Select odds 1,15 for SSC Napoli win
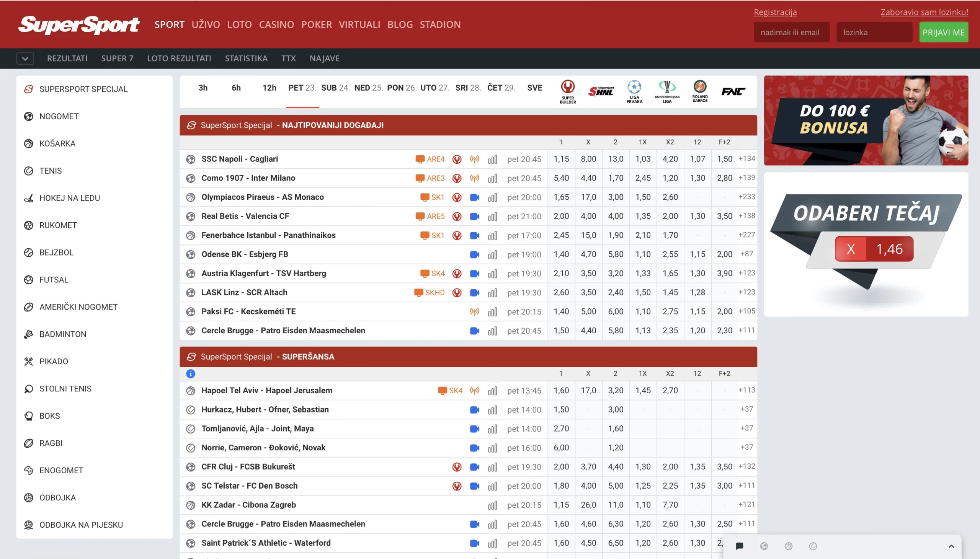The width and height of the screenshot is (980, 559). pyautogui.click(x=561, y=159)
